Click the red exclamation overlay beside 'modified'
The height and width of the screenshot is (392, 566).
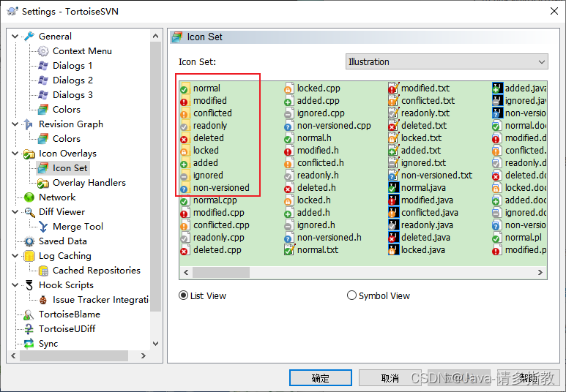[x=184, y=102]
